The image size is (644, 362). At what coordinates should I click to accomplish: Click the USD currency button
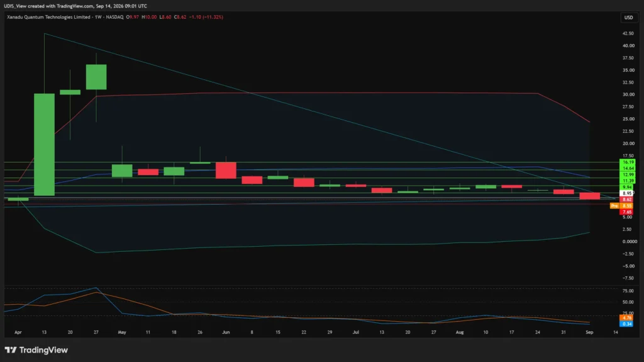coord(628,17)
